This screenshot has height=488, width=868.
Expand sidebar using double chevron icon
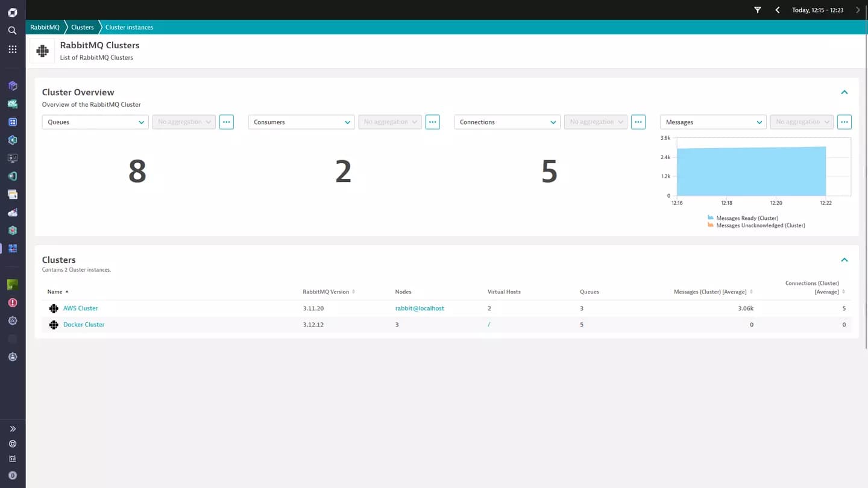[x=13, y=429]
